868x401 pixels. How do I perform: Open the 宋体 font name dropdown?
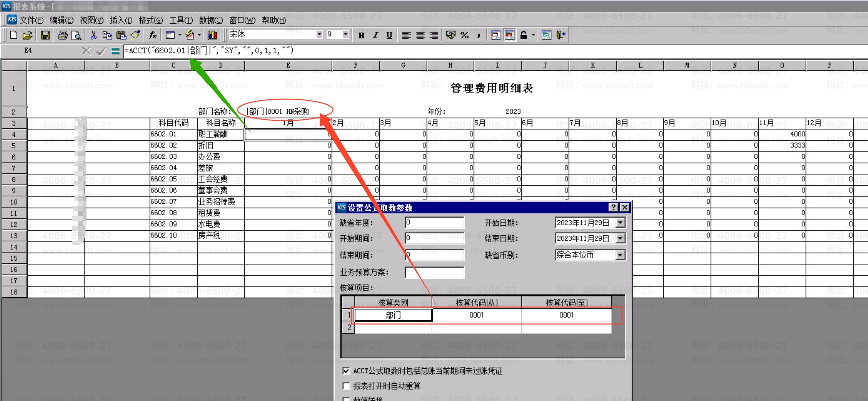(x=319, y=34)
